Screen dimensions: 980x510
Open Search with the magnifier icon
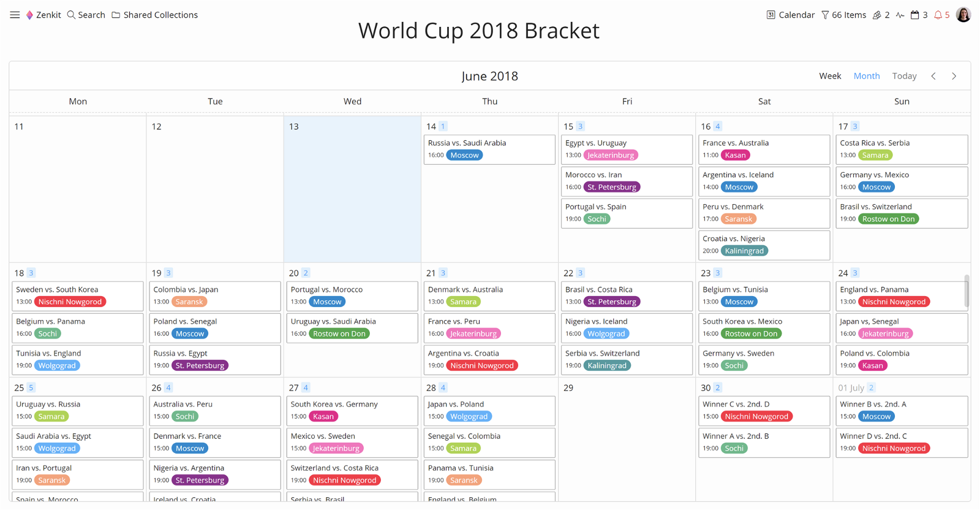pos(71,15)
